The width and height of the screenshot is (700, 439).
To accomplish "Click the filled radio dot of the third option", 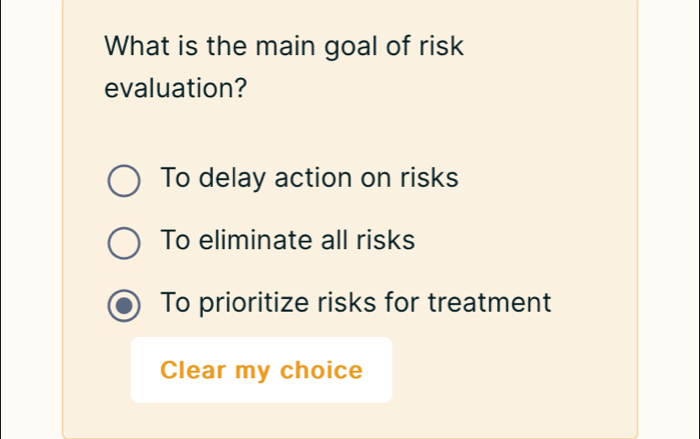I will tap(124, 304).
